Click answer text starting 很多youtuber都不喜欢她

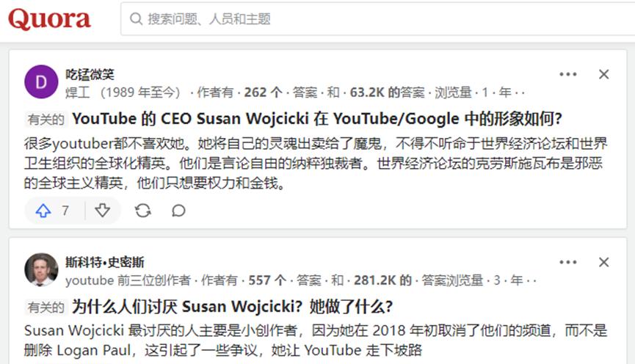316,163
